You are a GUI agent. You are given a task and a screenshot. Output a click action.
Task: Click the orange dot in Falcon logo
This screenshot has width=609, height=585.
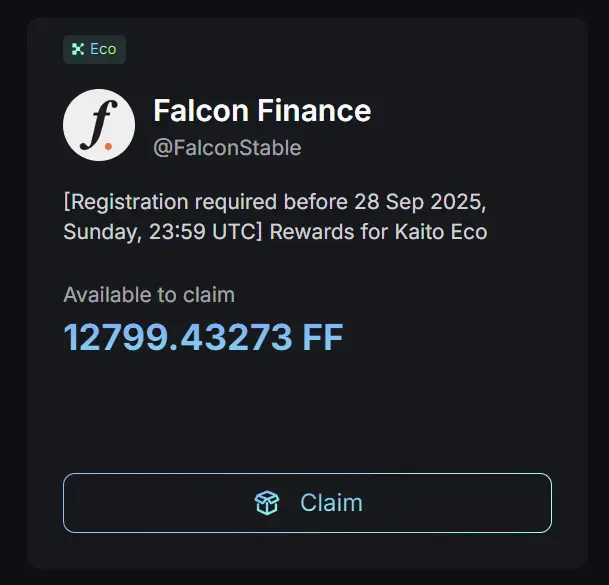[108, 146]
